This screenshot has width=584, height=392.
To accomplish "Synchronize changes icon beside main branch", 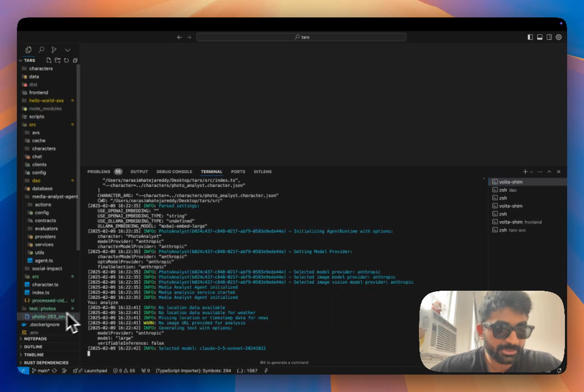I will 54,371.
